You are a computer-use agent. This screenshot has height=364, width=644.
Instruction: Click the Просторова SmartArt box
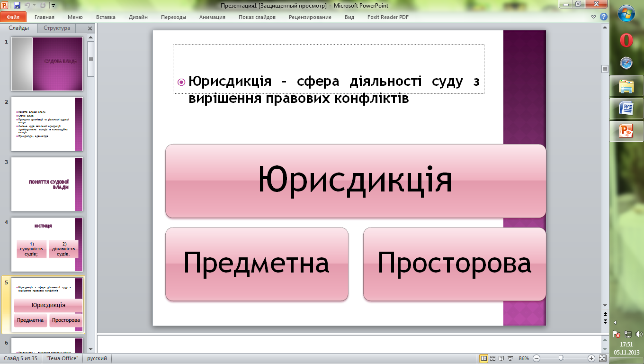454,264
